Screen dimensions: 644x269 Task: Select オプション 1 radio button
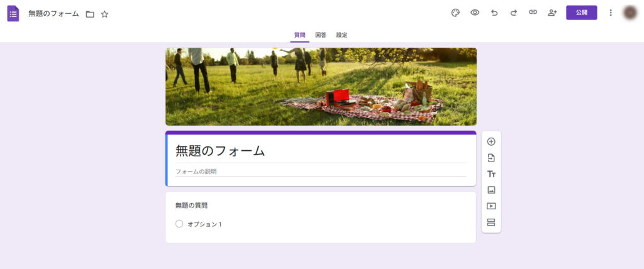tap(179, 224)
